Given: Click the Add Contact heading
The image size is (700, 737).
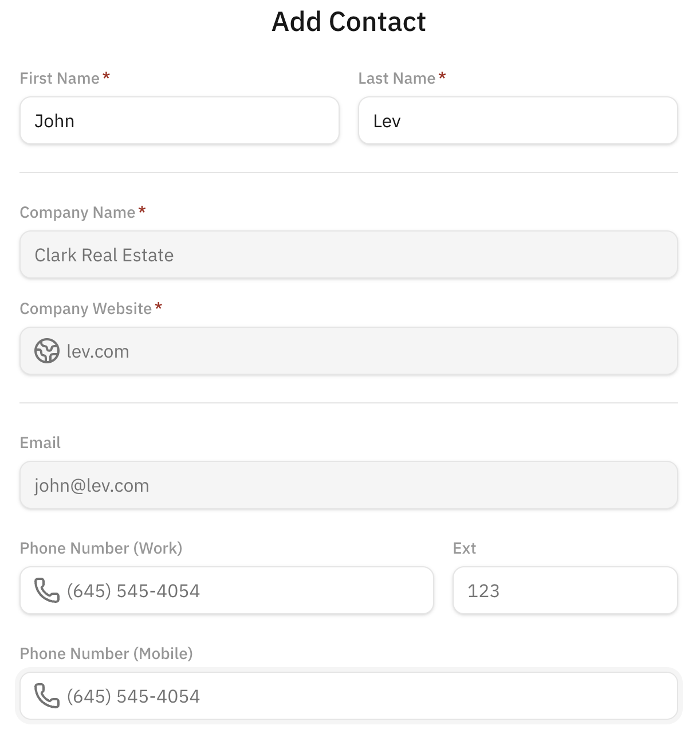Looking at the screenshot, I should pos(348,22).
